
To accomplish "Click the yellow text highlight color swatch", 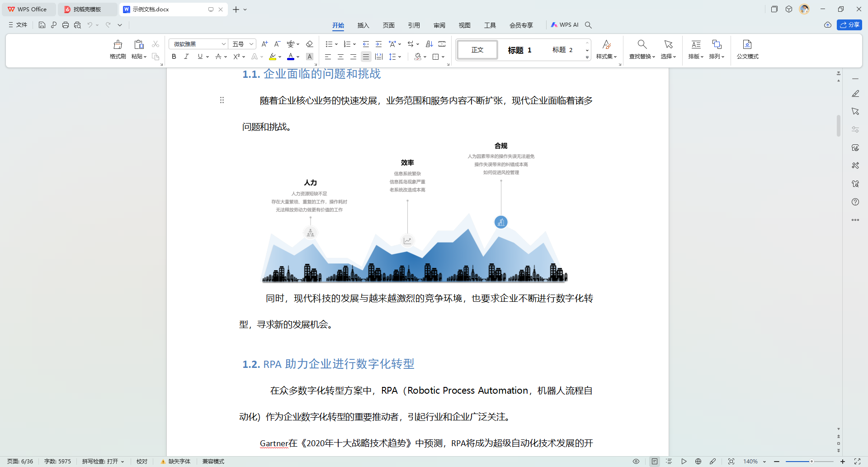I will click(x=273, y=57).
